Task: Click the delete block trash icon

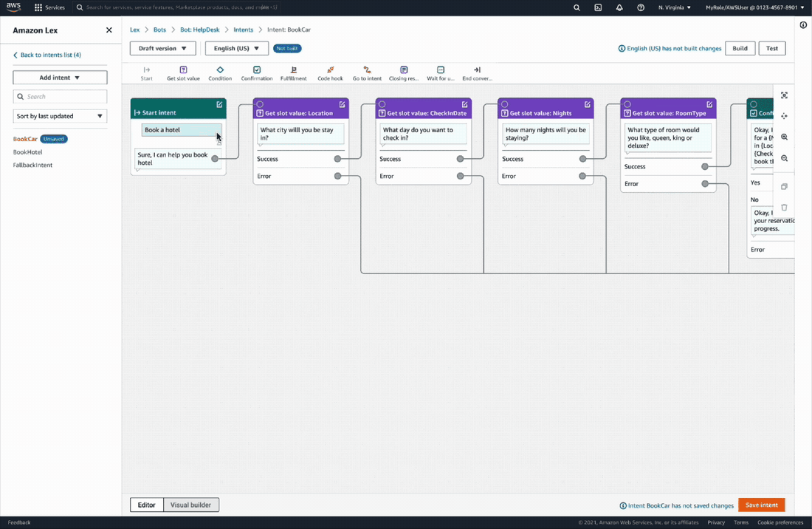Action: [x=784, y=208]
